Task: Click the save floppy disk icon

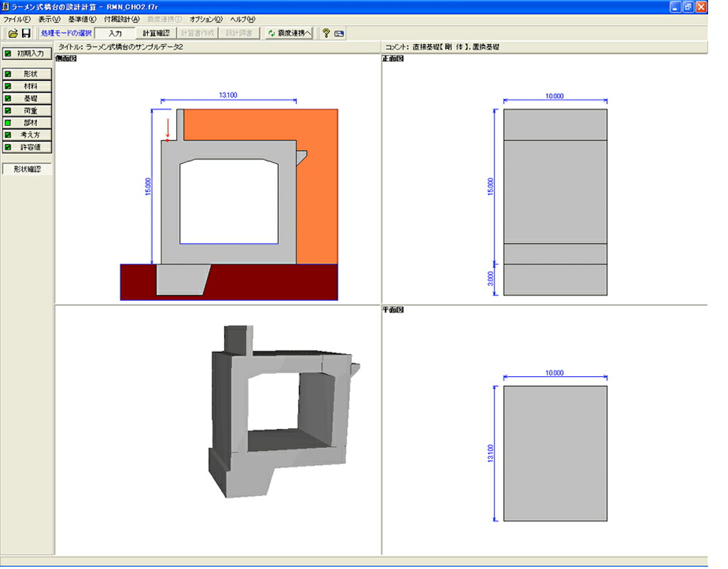Action: (x=26, y=33)
